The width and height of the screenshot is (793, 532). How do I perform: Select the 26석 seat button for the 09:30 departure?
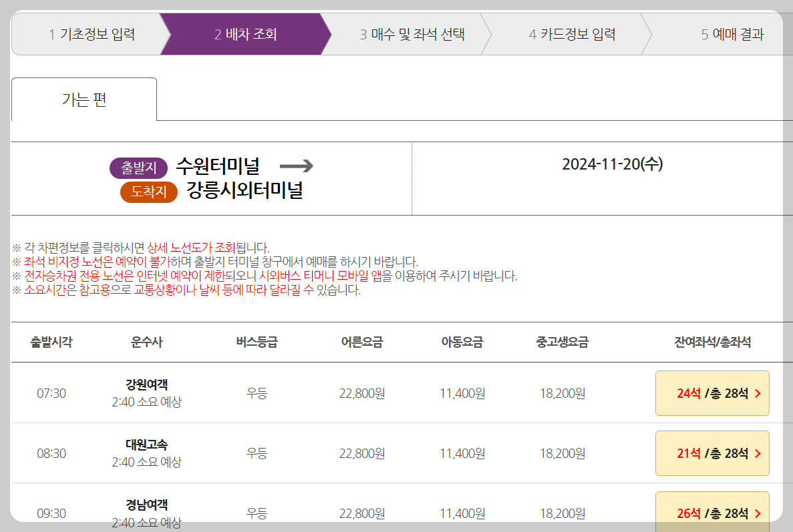click(712, 513)
